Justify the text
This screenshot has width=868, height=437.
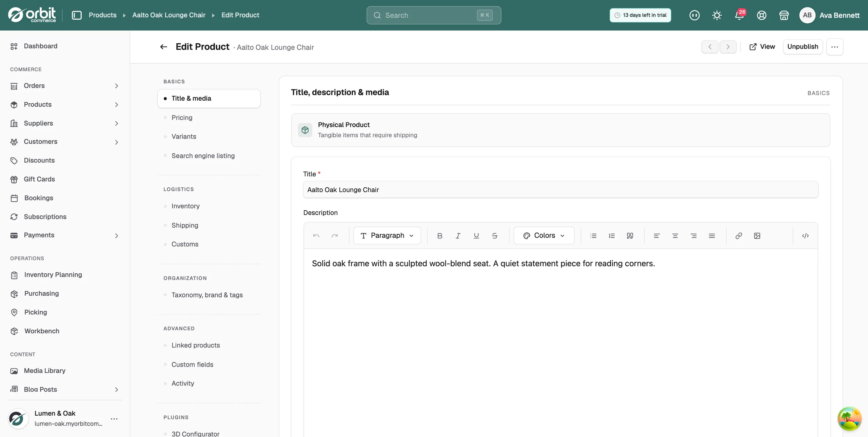point(712,236)
